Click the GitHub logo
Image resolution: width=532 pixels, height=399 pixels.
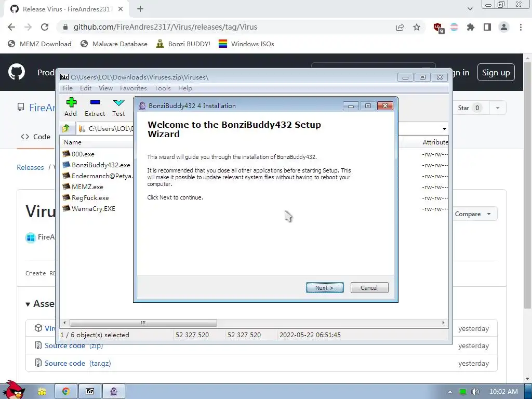pyautogui.click(x=16, y=72)
